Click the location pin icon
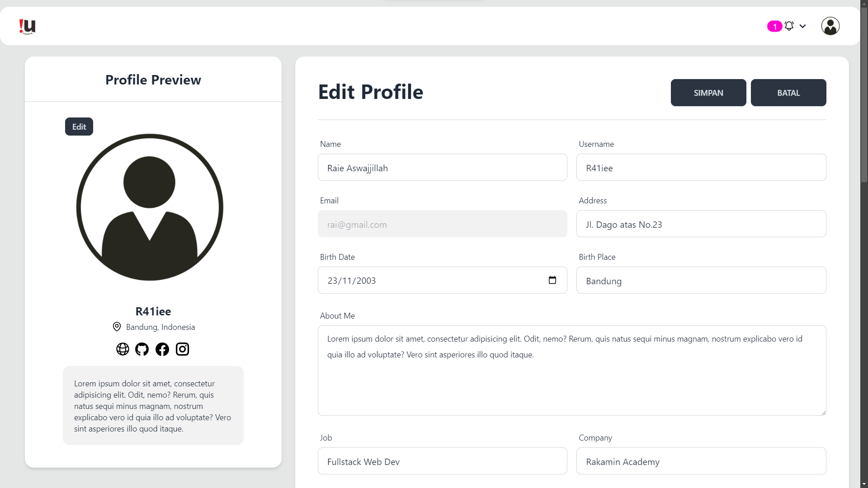Image resolution: width=868 pixels, height=488 pixels. coord(117,327)
